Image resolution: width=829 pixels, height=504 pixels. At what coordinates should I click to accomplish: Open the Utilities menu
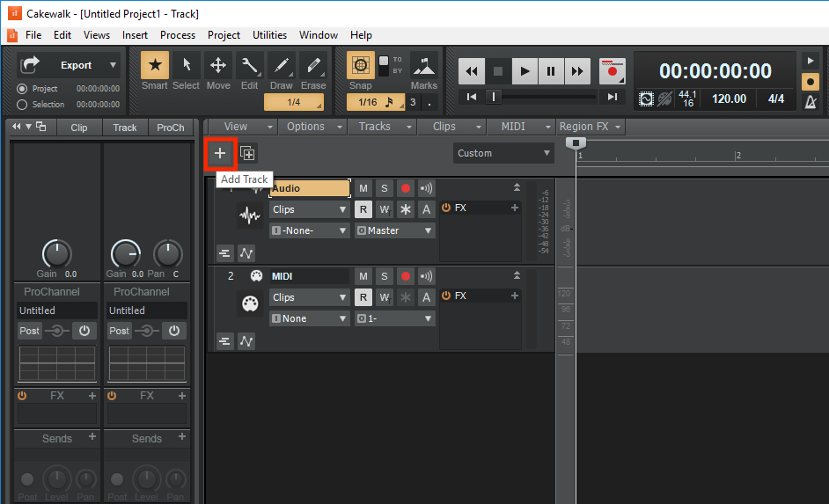tap(269, 35)
